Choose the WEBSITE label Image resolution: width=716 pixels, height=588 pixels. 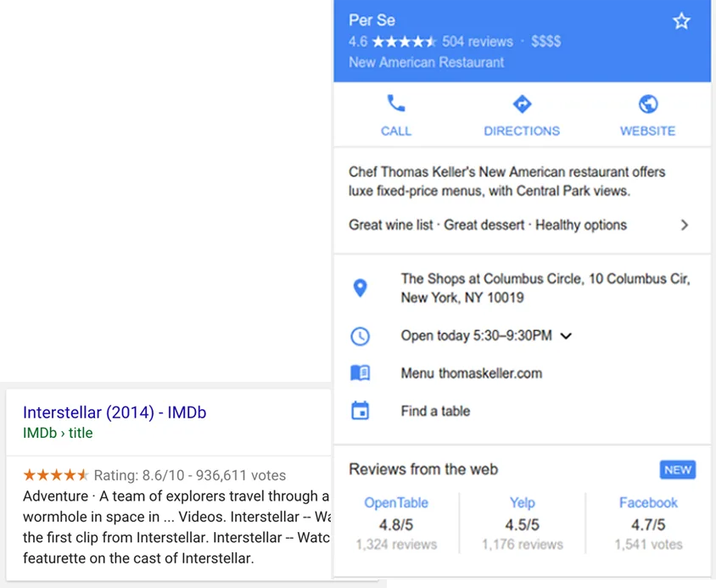click(x=647, y=132)
